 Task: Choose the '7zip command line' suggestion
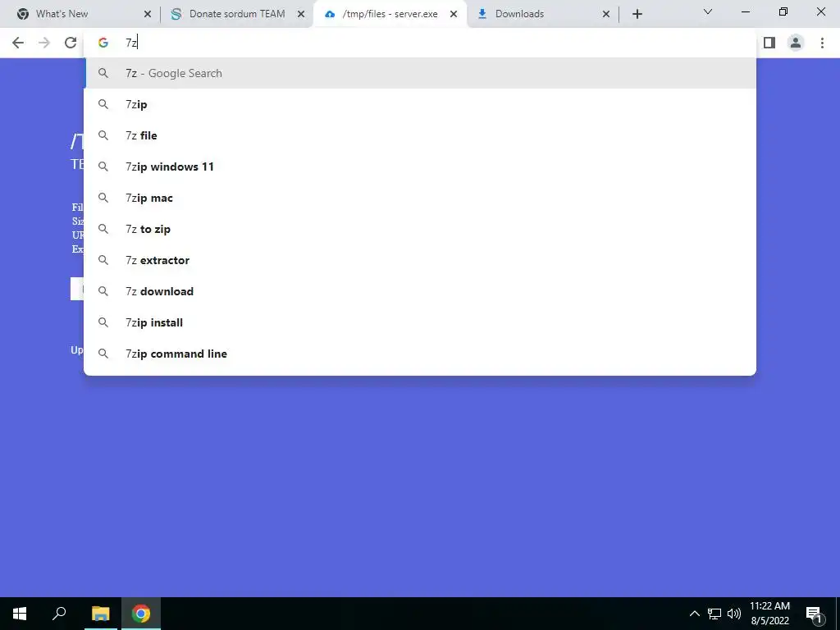(420, 354)
